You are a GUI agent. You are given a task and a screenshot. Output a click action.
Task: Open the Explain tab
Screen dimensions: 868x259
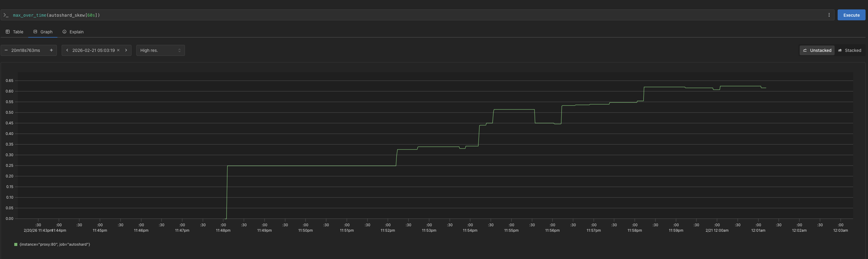point(73,32)
